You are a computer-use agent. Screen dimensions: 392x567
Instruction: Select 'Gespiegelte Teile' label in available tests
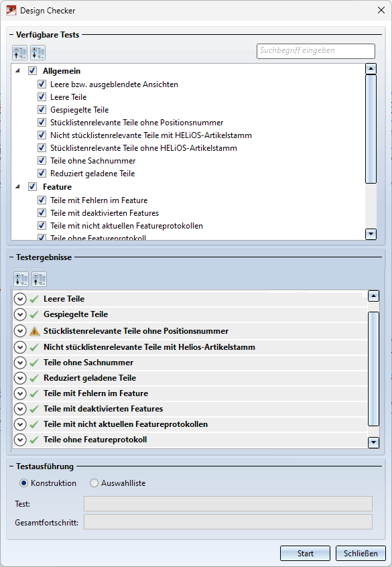pos(80,109)
